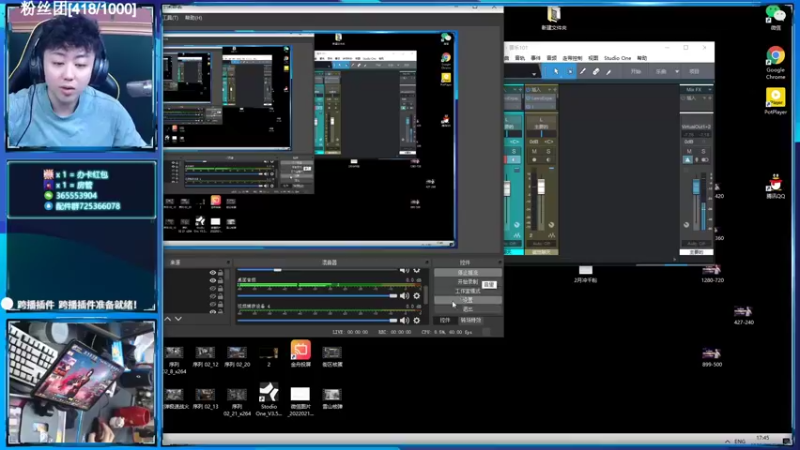Switch to 转场特效 tab in OBS
Viewport: 800px width, 450px height.
pyautogui.click(x=471, y=320)
